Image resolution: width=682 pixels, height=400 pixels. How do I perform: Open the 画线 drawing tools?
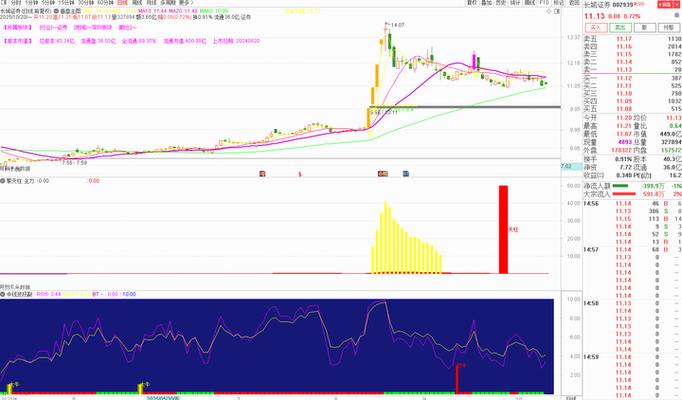[x=530, y=3]
